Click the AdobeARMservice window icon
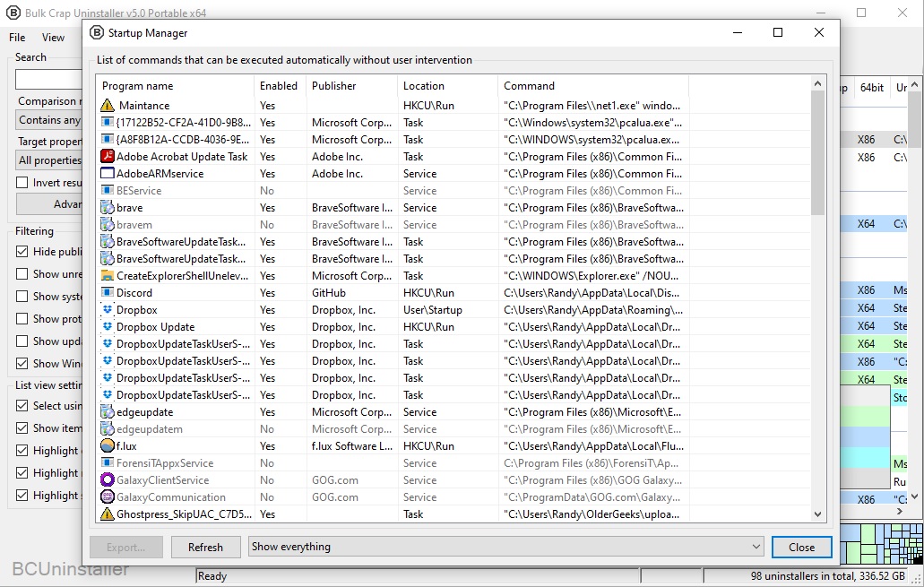 click(108, 174)
